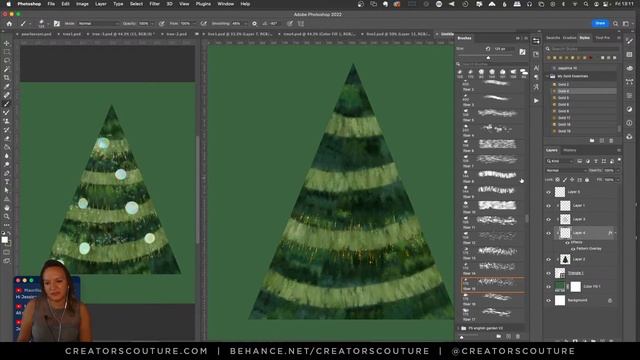Screen dimensions: 640x360
Task: Select the orange-highlighted brush preset
Action: point(494,285)
